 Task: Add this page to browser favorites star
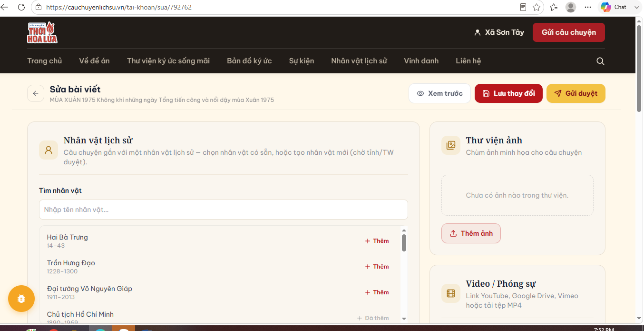[x=537, y=7]
